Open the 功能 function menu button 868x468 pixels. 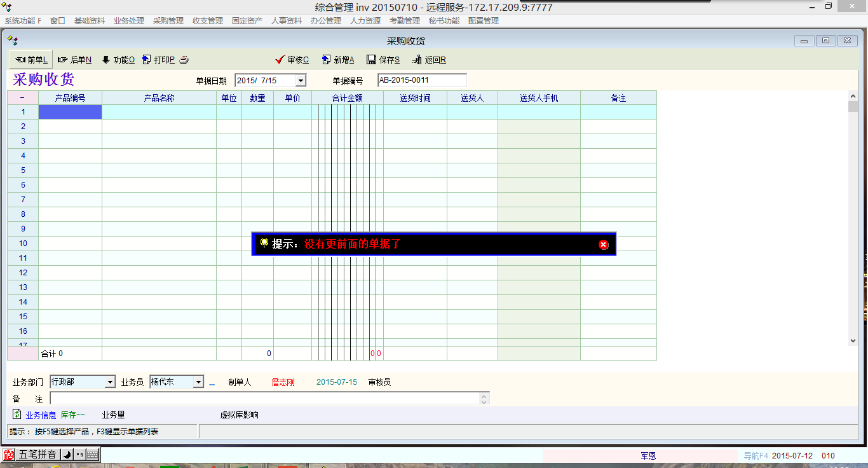pos(118,60)
